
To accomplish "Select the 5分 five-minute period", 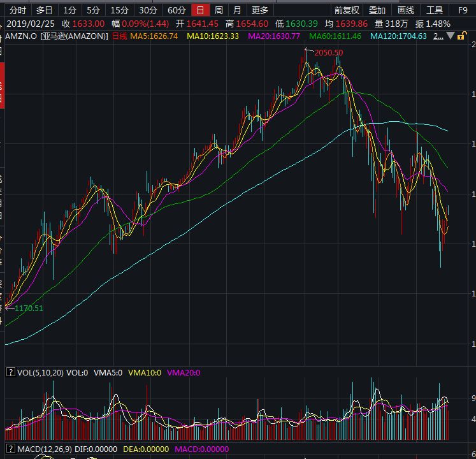I will [94, 10].
